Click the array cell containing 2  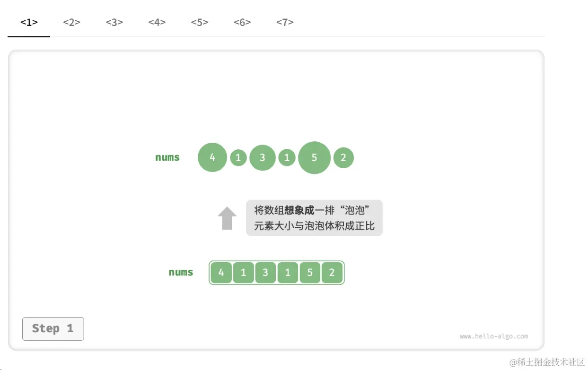[x=332, y=272]
